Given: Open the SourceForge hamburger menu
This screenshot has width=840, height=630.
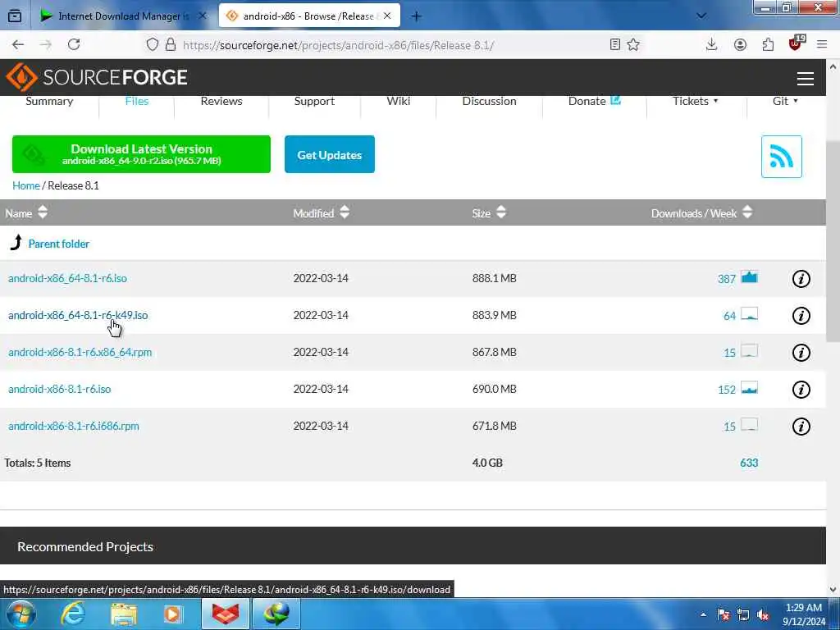Looking at the screenshot, I should [806, 78].
